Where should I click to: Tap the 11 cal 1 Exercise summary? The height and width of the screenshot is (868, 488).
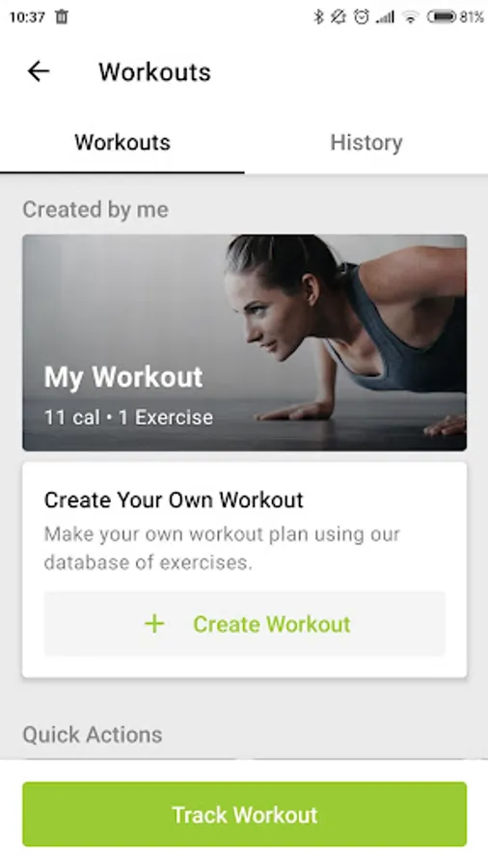pyautogui.click(x=128, y=418)
